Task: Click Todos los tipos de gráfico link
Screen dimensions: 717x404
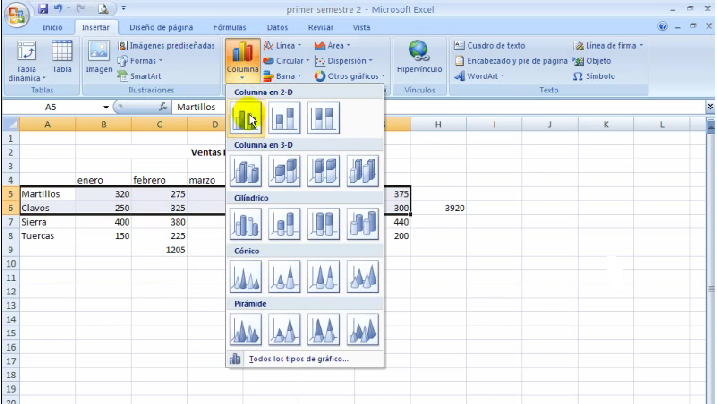Action: (x=297, y=358)
